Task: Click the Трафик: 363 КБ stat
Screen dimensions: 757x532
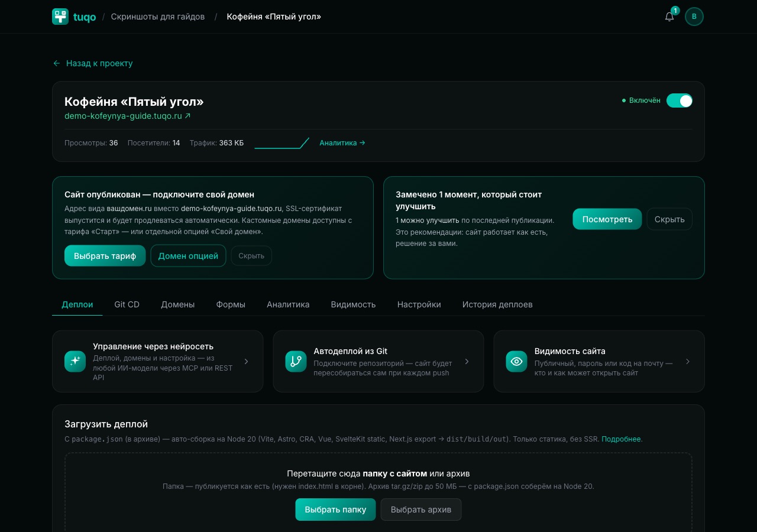Action: coord(216,142)
